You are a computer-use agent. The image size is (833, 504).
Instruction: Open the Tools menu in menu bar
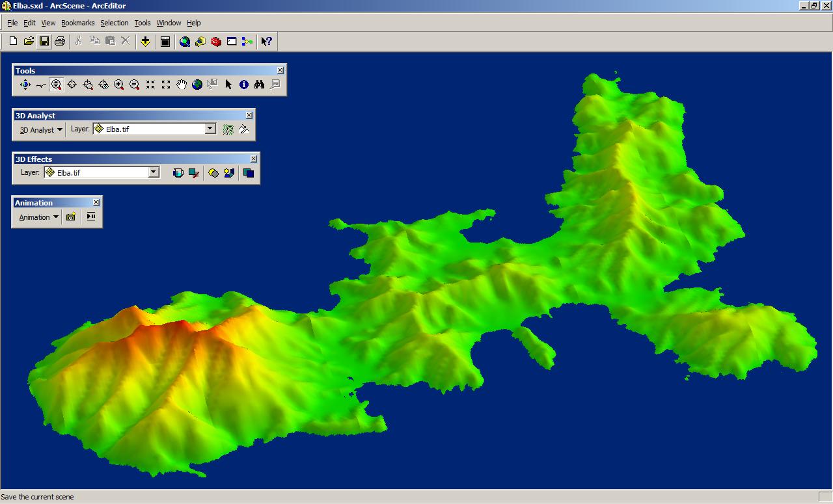(143, 23)
